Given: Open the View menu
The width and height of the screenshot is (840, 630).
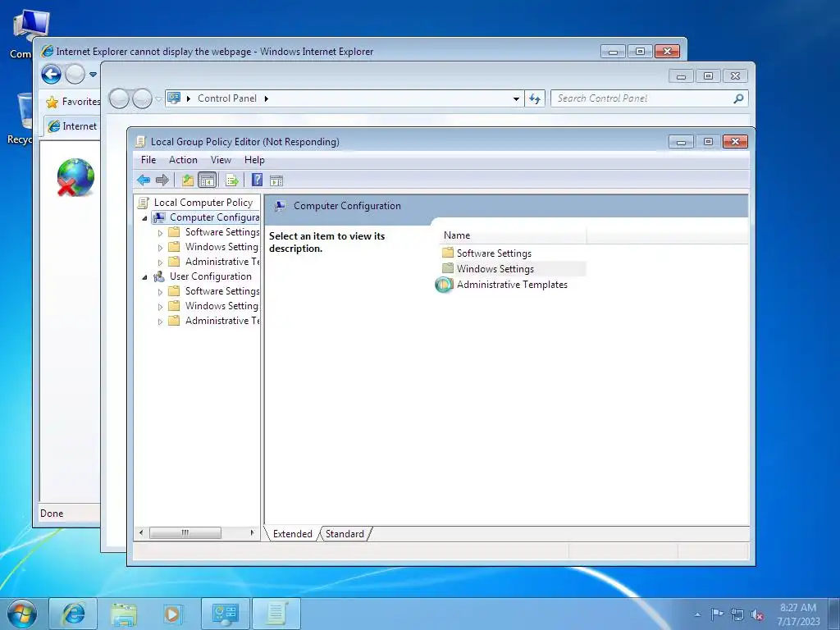Looking at the screenshot, I should [x=221, y=160].
